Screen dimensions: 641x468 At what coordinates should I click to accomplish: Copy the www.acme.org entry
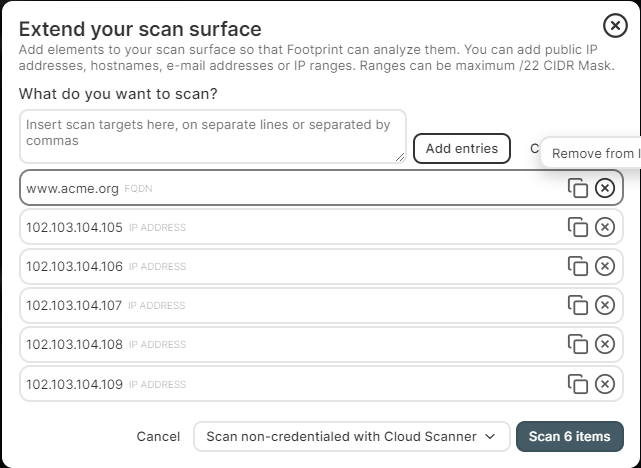(x=578, y=188)
